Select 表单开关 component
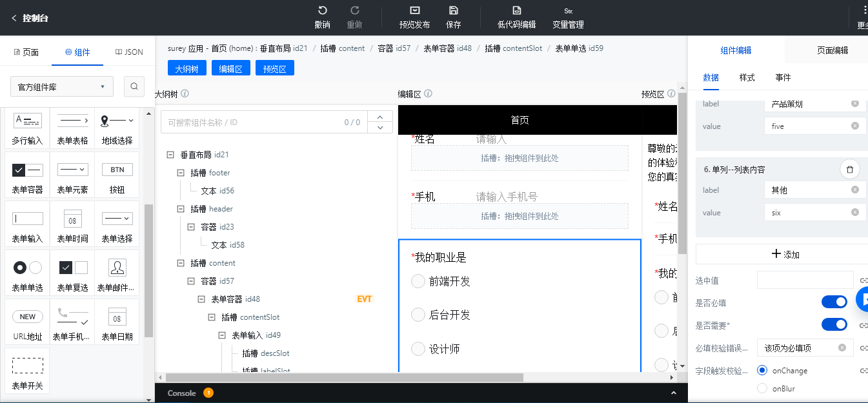Screen dimensions: 868x403 27,371
